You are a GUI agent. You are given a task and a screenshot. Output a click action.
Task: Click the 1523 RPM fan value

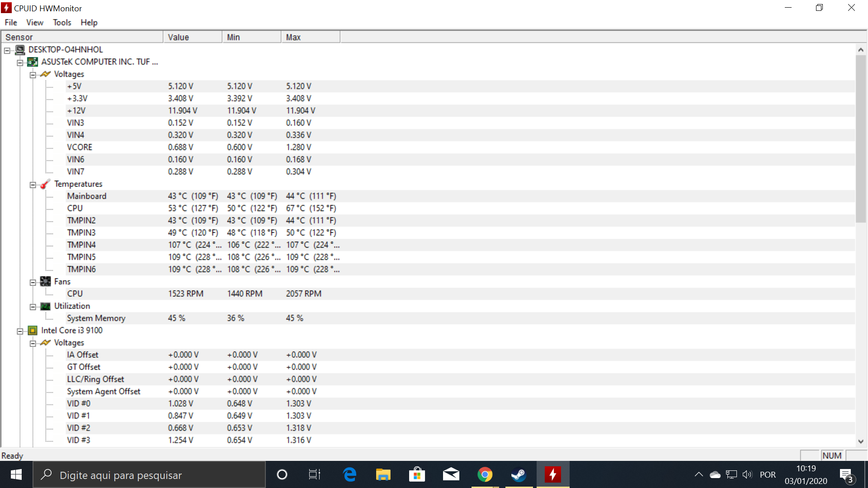[x=186, y=294]
